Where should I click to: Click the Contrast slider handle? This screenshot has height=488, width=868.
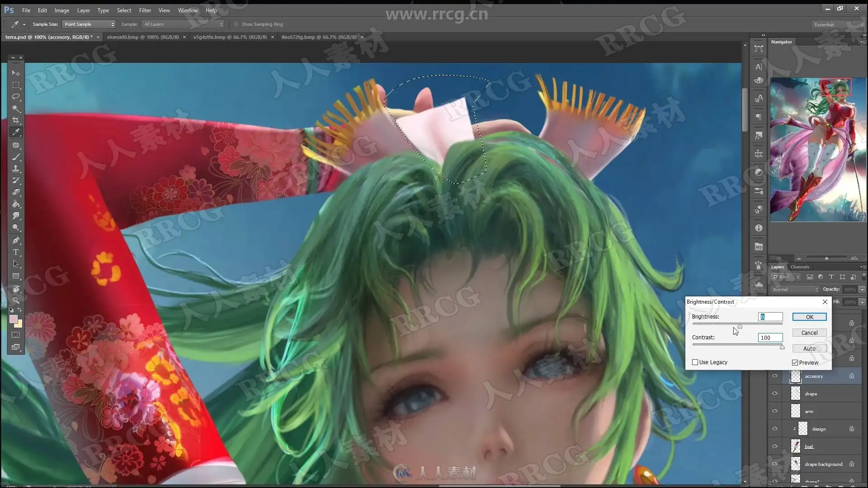point(782,347)
